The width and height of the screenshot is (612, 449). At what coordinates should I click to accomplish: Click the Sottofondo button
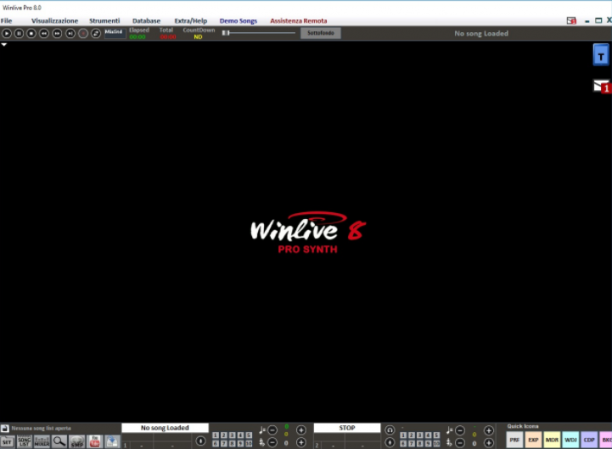(x=320, y=33)
